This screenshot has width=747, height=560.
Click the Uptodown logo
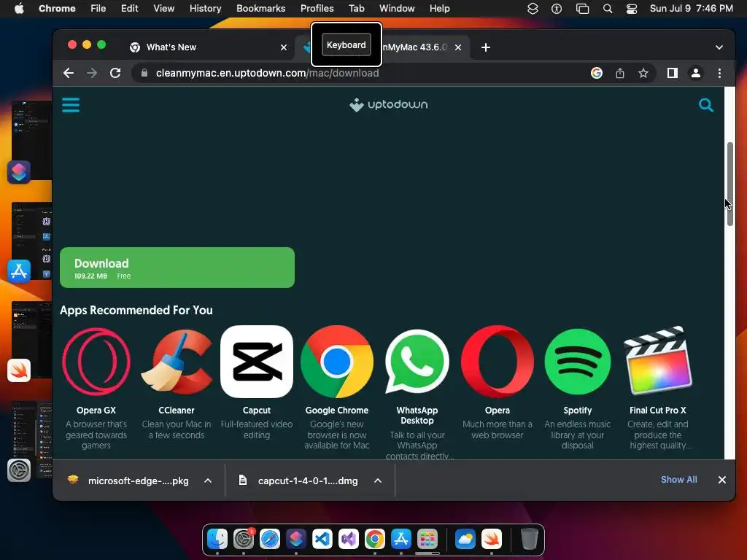tap(388, 105)
